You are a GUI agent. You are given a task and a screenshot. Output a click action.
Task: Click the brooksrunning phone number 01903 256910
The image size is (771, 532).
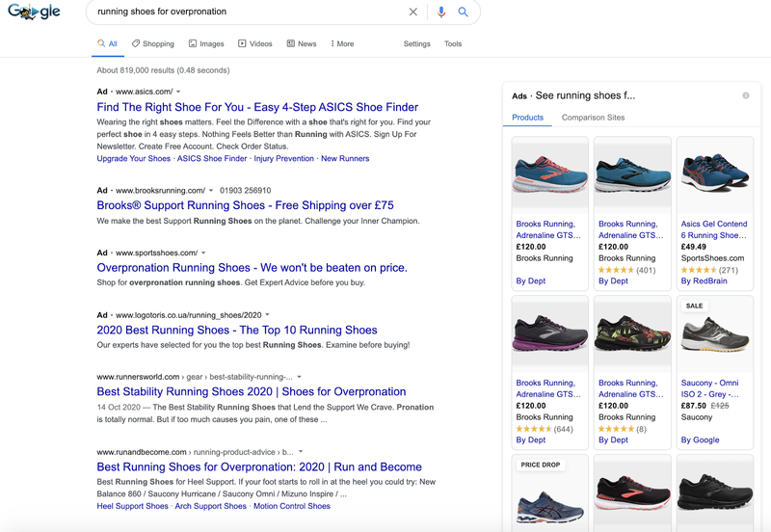pyautogui.click(x=246, y=190)
